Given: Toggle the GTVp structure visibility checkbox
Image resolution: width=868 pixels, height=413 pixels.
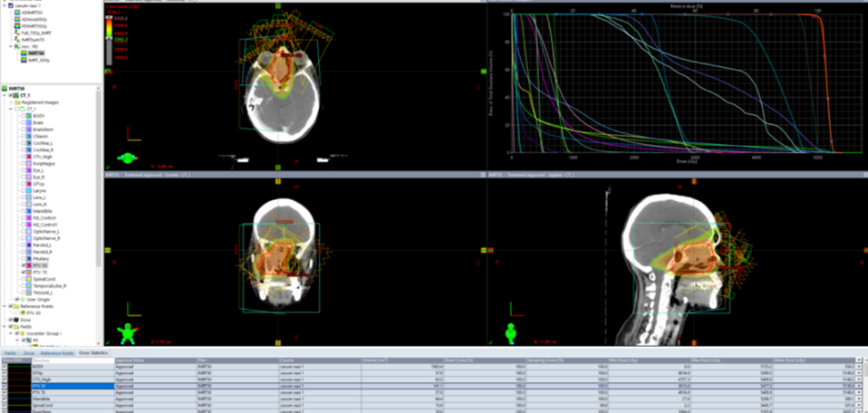Looking at the screenshot, I should 23,184.
